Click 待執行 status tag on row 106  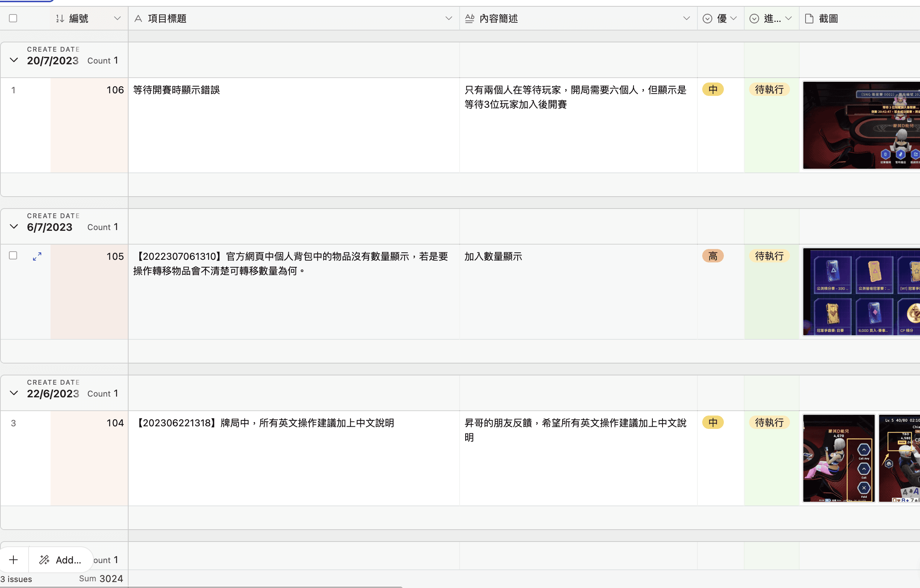click(769, 90)
